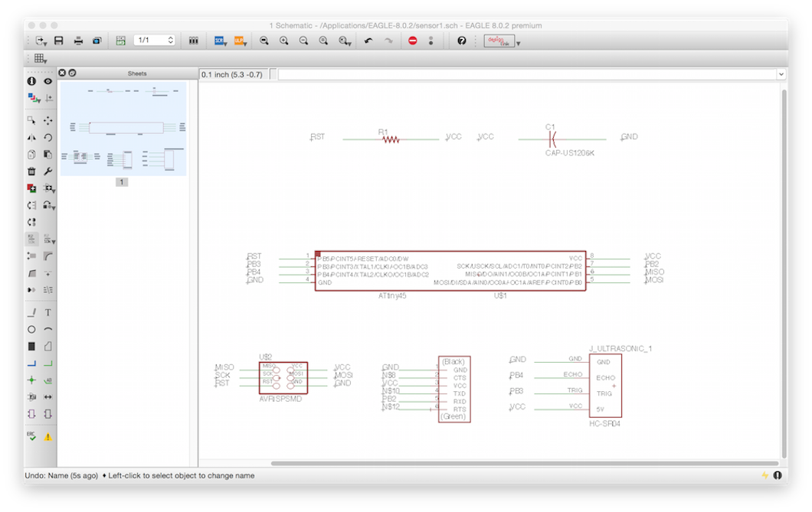Select the Junction dot tool
Image resolution: width=812 pixels, height=512 pixels.
[x=31, y=380]
